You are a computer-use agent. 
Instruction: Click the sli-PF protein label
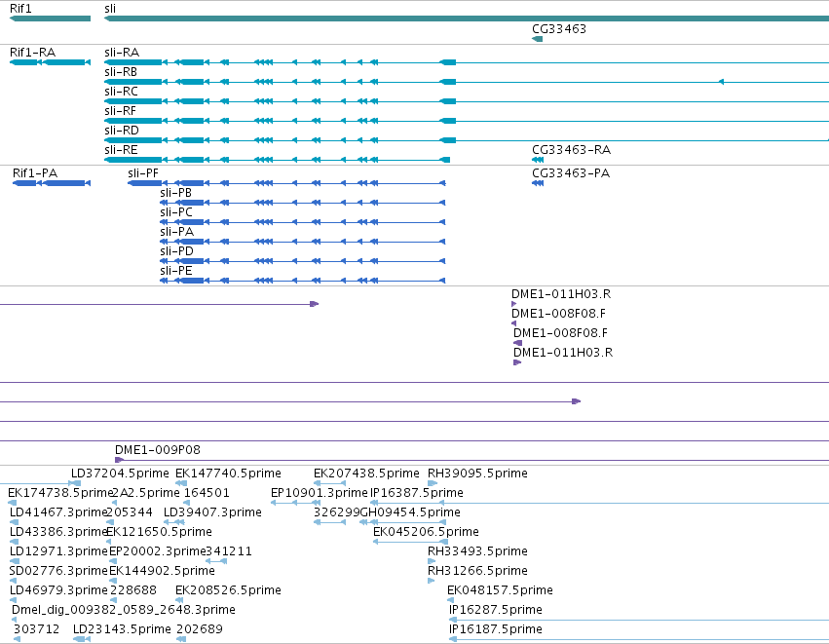(143, 173)
